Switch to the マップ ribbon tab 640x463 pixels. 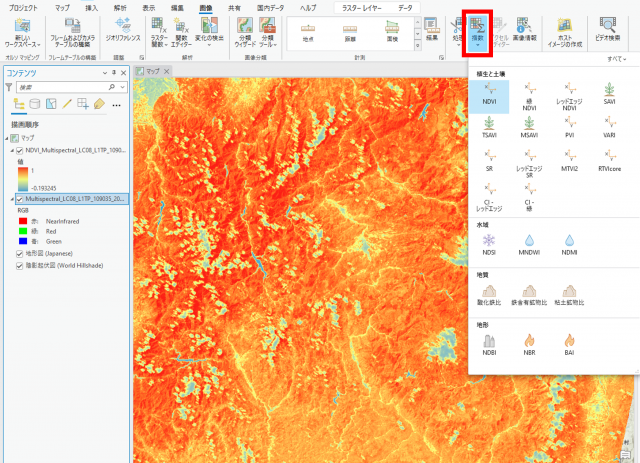point(62,8)
